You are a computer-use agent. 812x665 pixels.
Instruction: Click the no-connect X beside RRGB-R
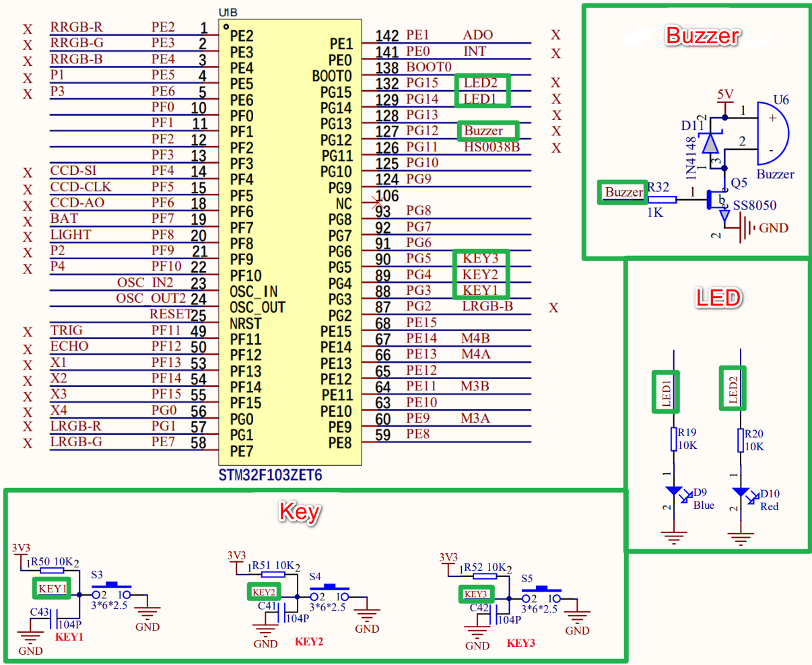[28, 29]
